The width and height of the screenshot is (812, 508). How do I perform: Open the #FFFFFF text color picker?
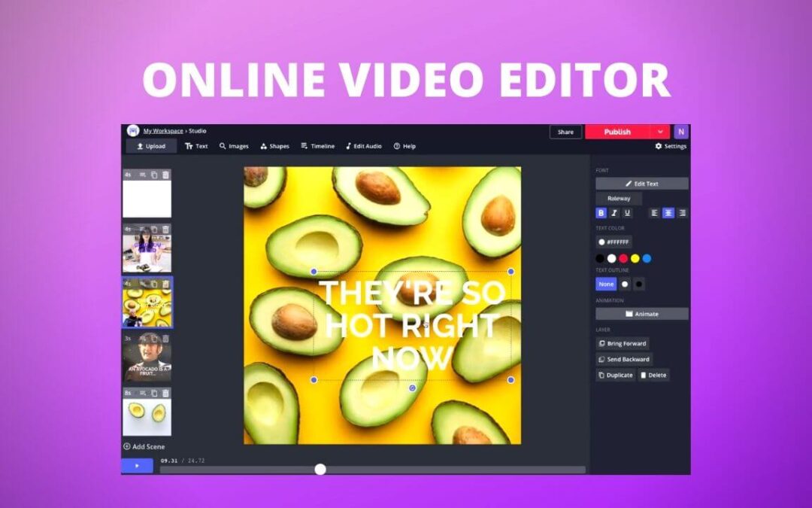[x=614, y=242]
